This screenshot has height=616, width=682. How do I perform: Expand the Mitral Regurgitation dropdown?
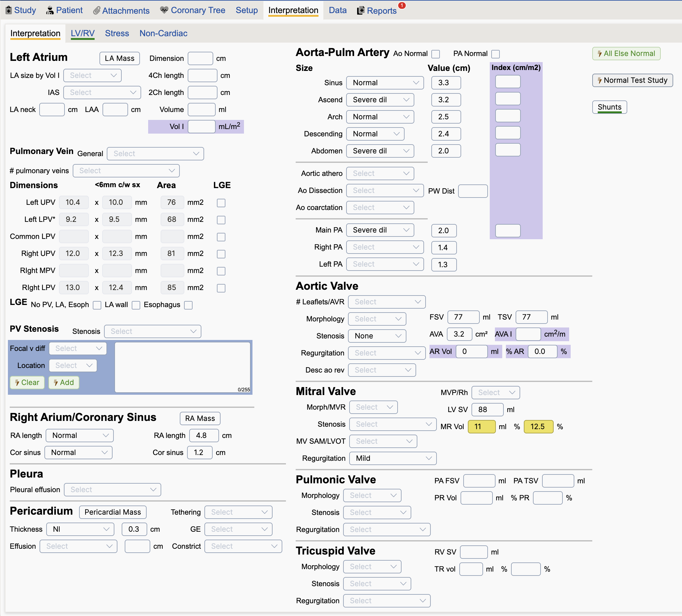(x=392, y=458)
